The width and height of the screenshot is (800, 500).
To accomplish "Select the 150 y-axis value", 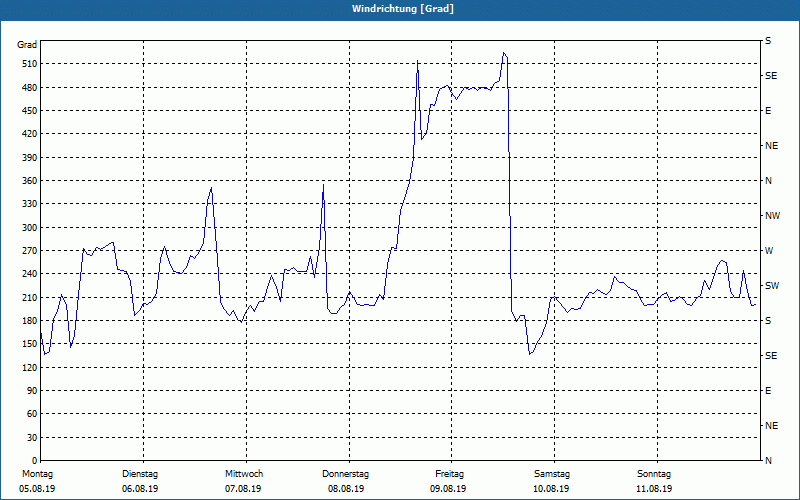I will (x=30, y=344).
